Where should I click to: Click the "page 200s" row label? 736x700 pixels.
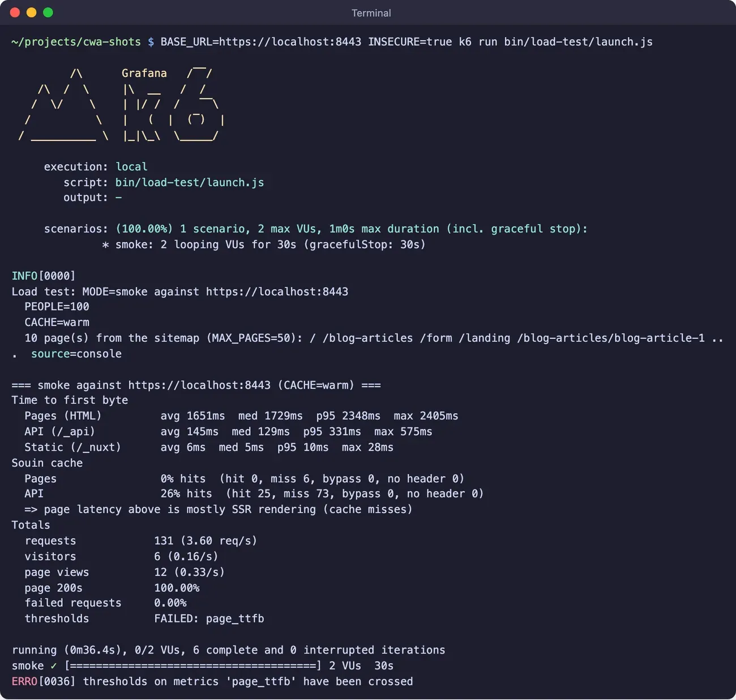pyautogui.click(x=53, y=588)
